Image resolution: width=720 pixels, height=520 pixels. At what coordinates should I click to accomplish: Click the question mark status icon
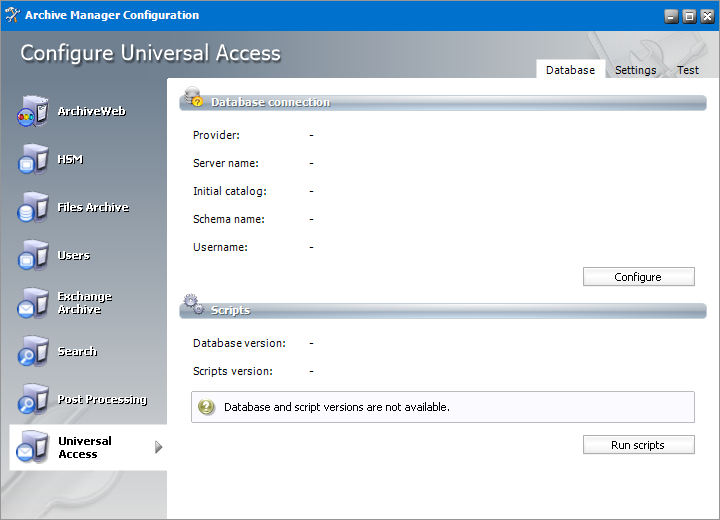(207, 407)
